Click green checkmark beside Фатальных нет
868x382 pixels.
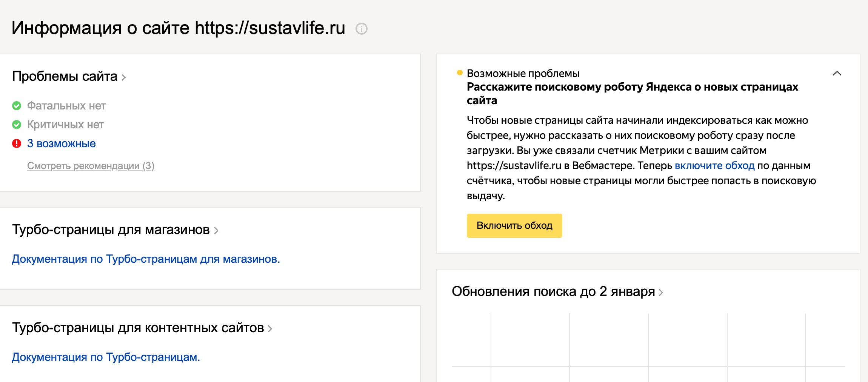[17, 106]
